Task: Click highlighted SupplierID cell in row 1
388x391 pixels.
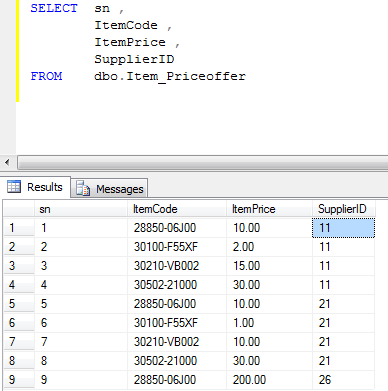Action: click(344, 228)
